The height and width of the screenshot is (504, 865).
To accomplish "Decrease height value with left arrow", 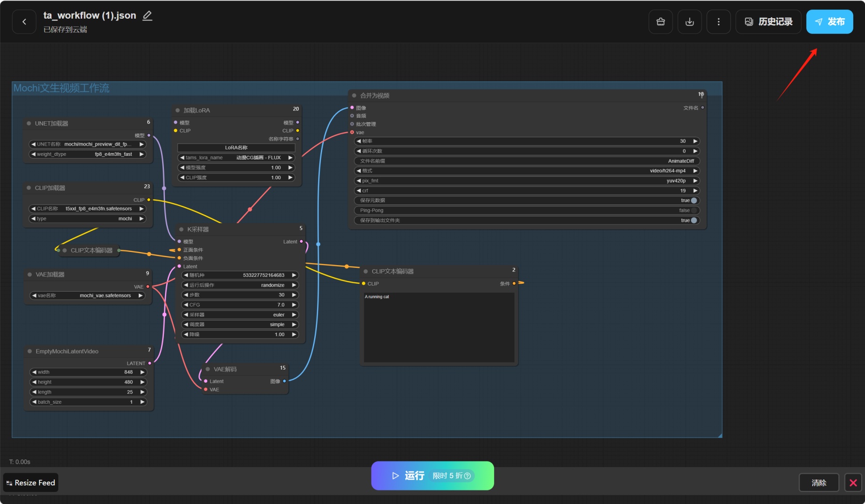I will [34, 382].
